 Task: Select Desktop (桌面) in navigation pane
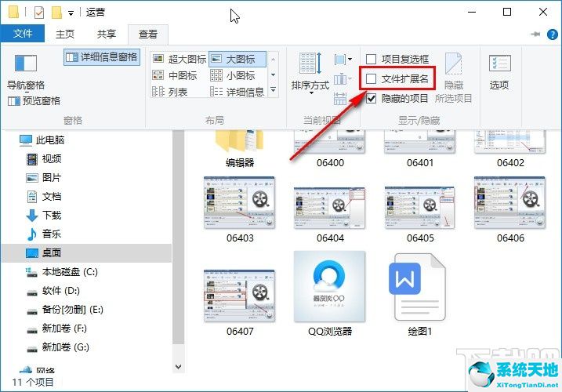(86, 253)
